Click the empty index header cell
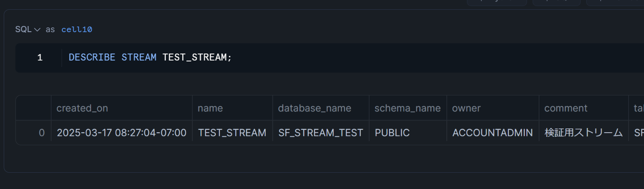Screen dimensions: 644x189 (34, 108)
